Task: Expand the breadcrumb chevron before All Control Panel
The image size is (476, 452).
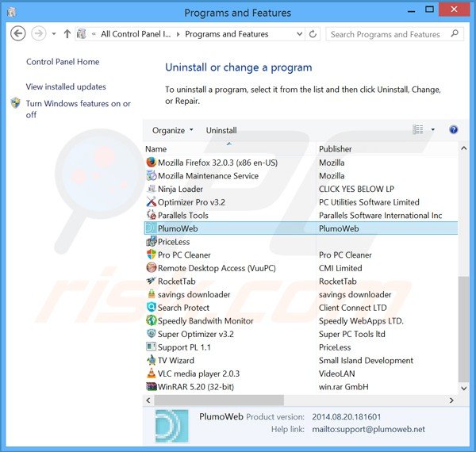Action: [94, 34]
